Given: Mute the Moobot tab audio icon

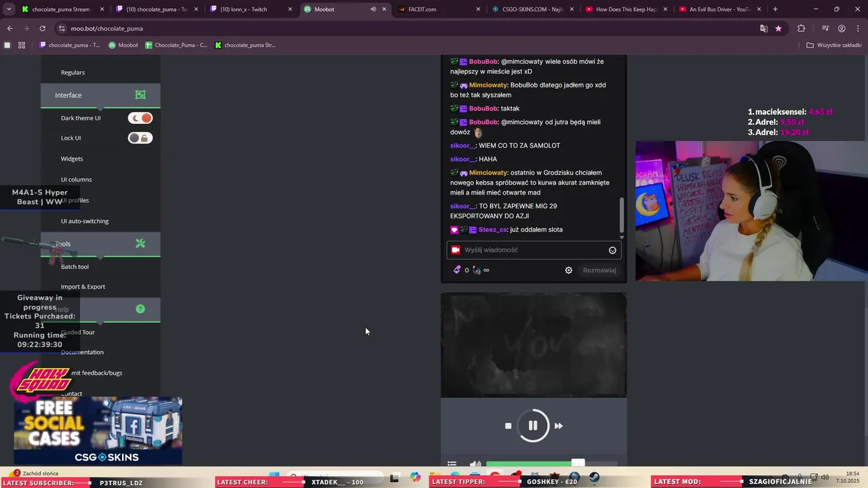Looking at the screenshot, I should (x=373, y=9).
